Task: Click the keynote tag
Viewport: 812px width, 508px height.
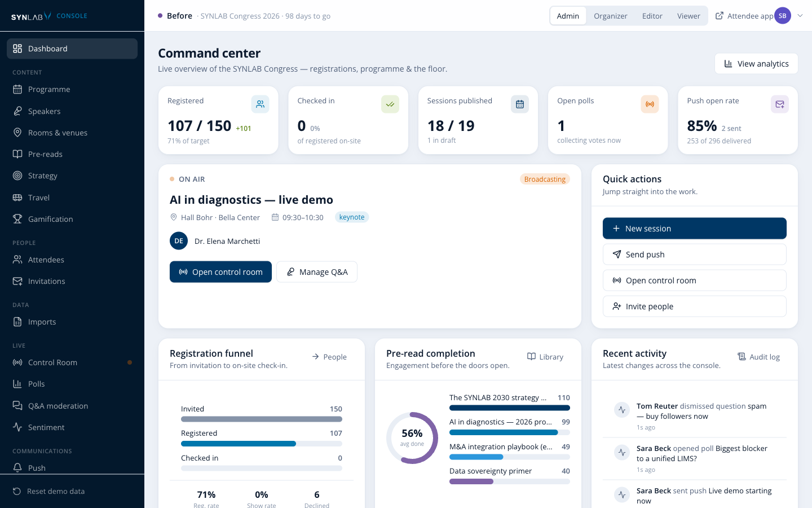Action: [x=352, y=217]
